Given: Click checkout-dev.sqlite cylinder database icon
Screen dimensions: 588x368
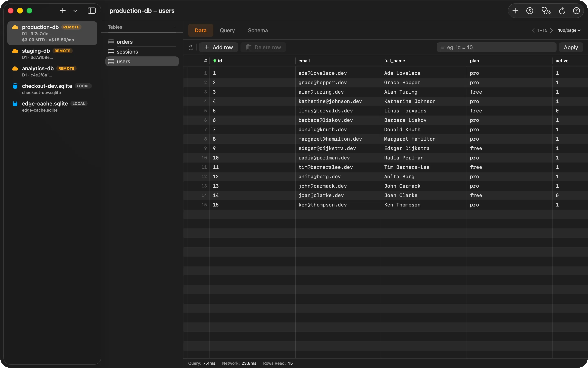Looking at the screenshot, I should click(15, 86).
